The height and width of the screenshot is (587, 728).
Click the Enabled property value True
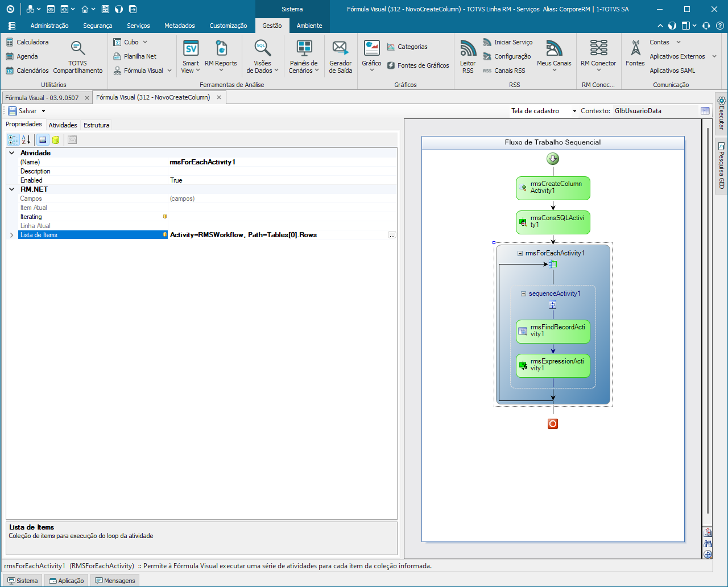pos(283,180)
